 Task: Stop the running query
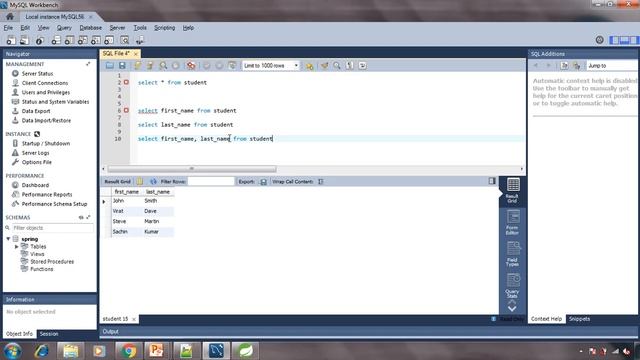[176, 65]
